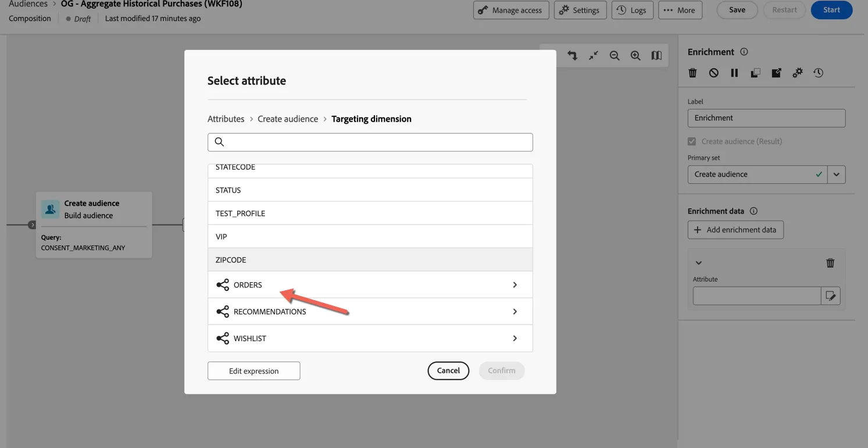Toggle the Create audience (Result) checkbox
Image resolution: width=868 pixels, height=448 pixels.
coord(692,141)
